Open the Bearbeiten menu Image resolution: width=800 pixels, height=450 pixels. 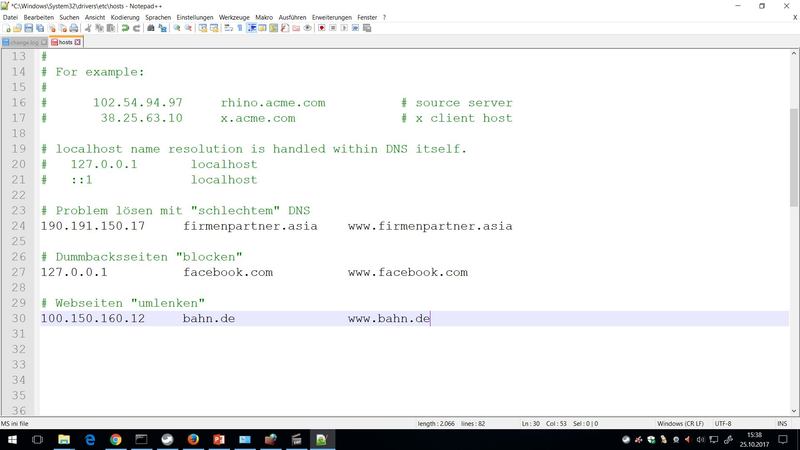38,17
